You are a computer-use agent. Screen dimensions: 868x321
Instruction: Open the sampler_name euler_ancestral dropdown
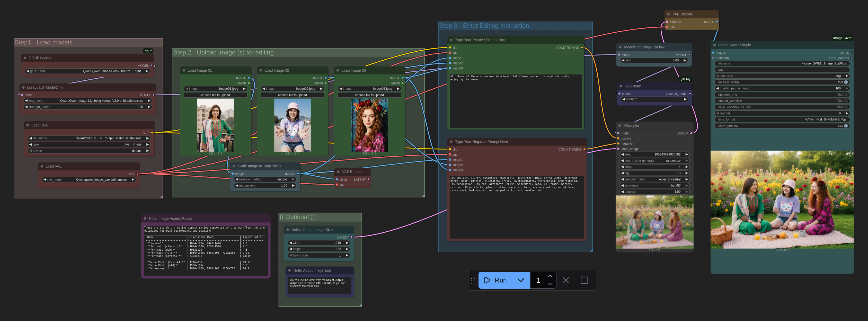(x=654, y=179)
